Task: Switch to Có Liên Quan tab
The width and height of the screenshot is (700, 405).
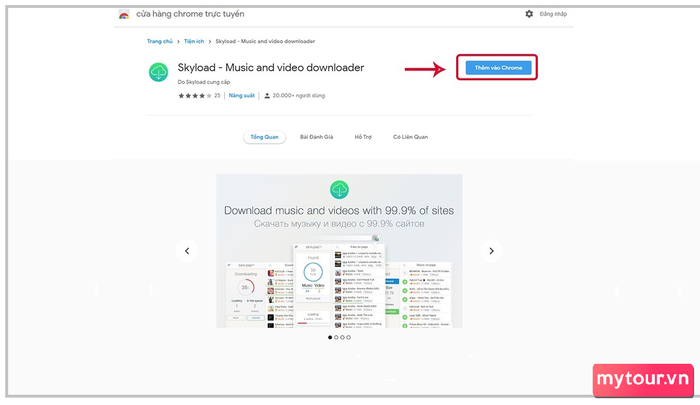Action: [x=410, y=137]
